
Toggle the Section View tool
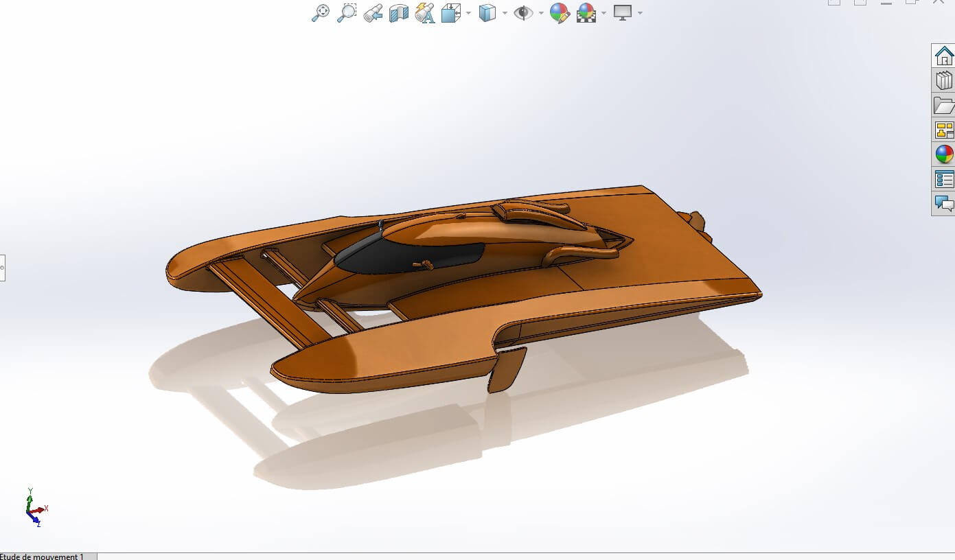[x=399, y=13]
